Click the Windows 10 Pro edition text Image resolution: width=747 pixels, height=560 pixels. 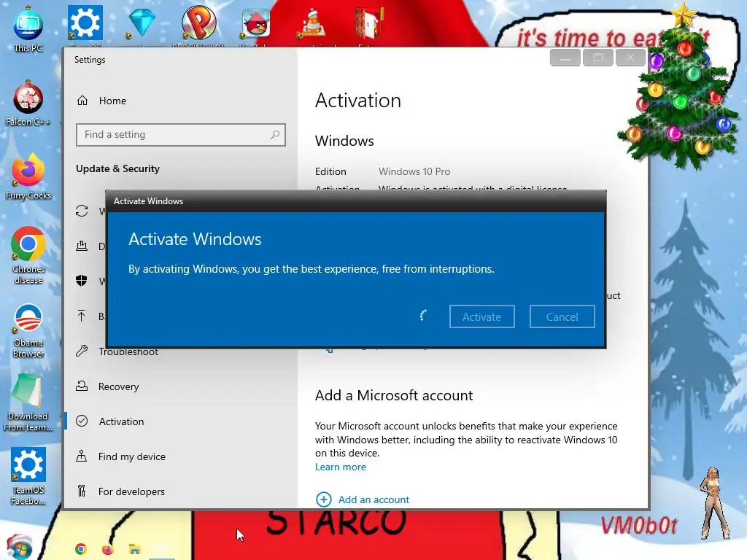click(414, 171)
